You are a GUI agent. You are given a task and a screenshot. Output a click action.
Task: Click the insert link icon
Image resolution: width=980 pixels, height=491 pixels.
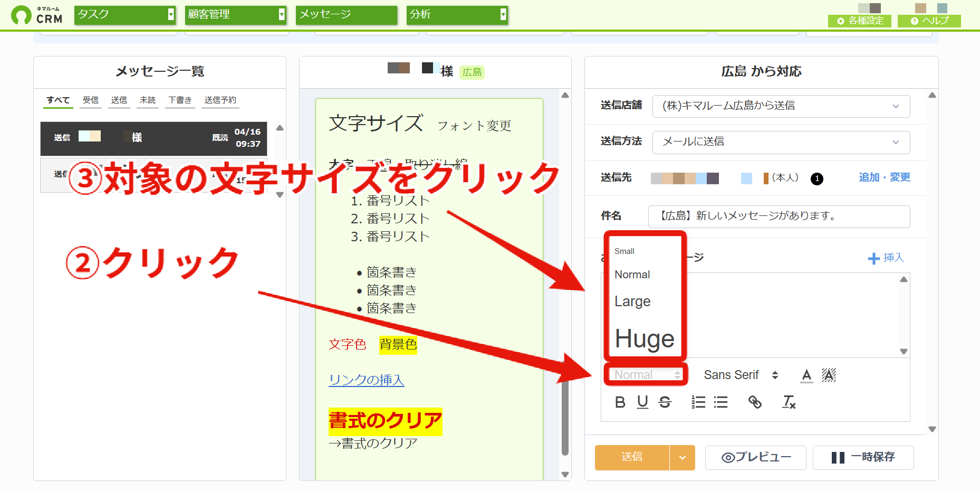coord(755,402)
